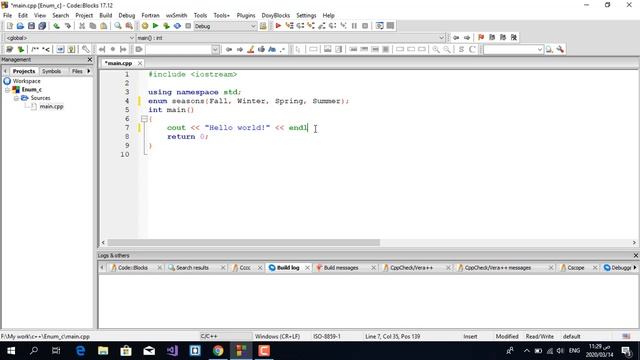Screen dimensions: 640x360
Task: Click the Redo arrow icon
Action: pos(67,26)
